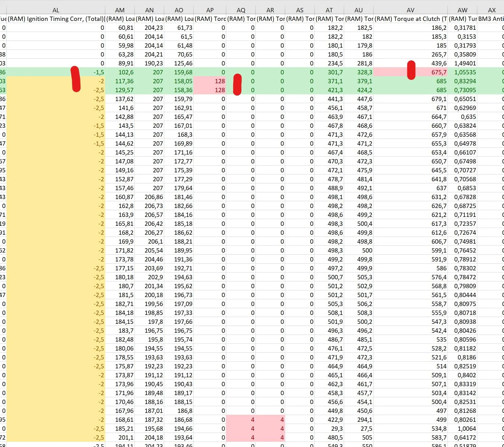Select the cell with value 117,36
The width and height of the screenshot is (504, 447).
coord(120,81)
